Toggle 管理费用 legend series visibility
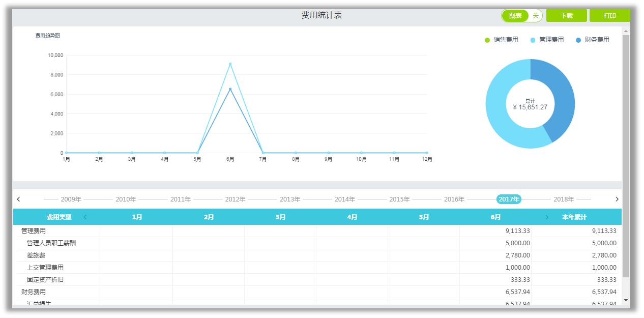Viewport: 644px width, 318px height. tap(547, 40)
